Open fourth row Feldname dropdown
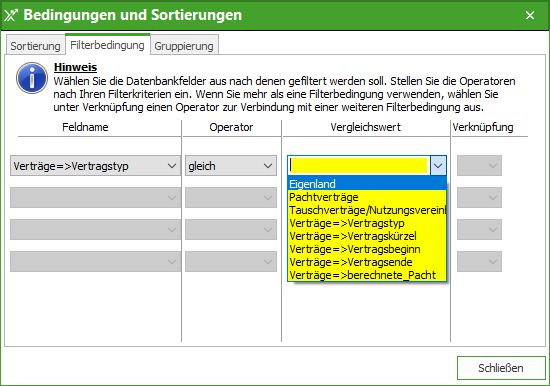The image size is (550, 386). [95, 261]
